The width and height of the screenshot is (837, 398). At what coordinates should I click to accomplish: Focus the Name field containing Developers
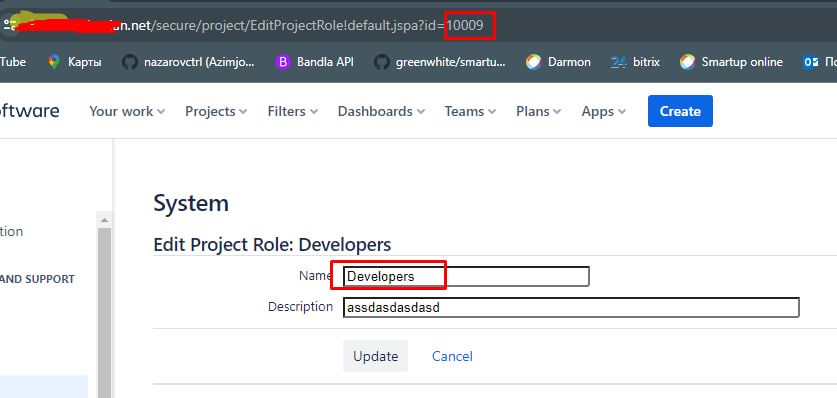[x=466, y=276]
